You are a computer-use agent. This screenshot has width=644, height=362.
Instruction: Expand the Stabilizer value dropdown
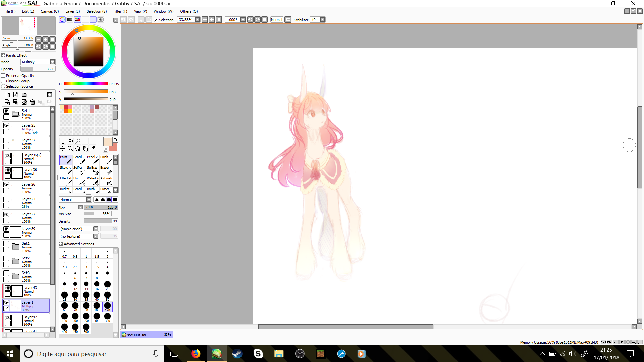pyautogui.click(x=322, y=20)
